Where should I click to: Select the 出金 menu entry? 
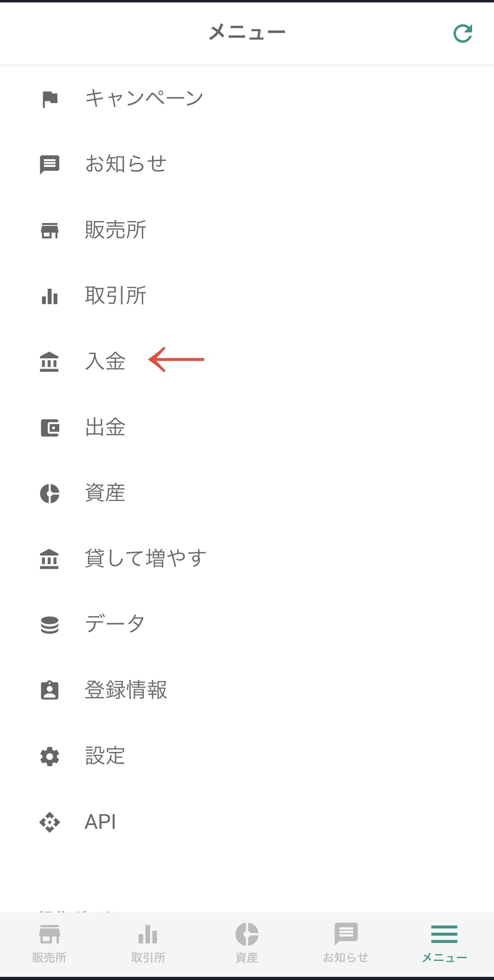point(247,427)
